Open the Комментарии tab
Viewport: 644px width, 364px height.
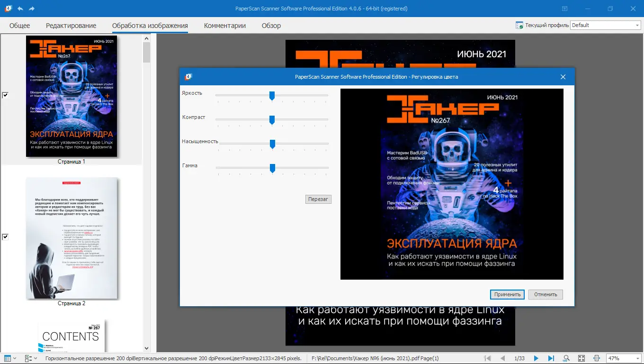click(225, 26)
